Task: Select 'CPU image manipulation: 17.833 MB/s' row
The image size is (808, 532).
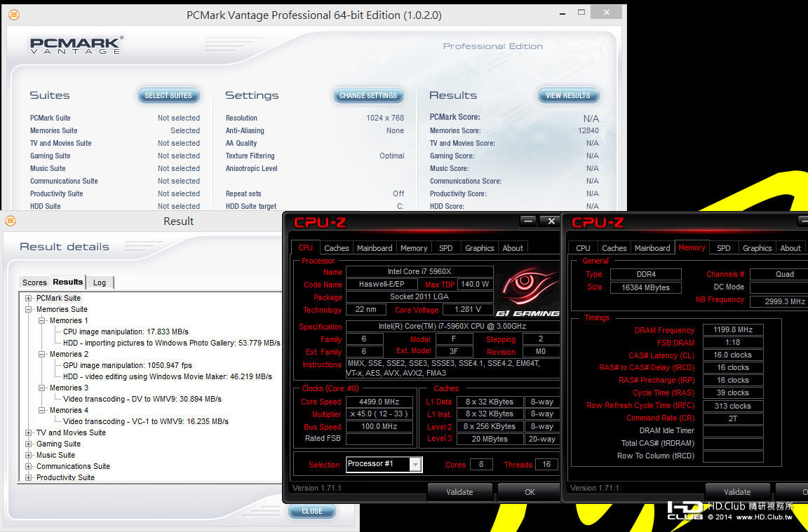Action: click(126, 332)
